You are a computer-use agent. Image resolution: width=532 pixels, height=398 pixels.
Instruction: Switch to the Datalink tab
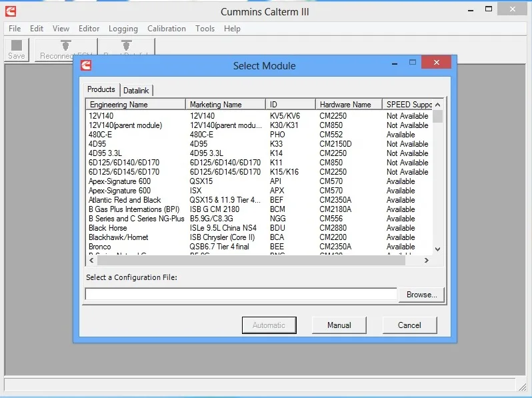pos(137,90)
